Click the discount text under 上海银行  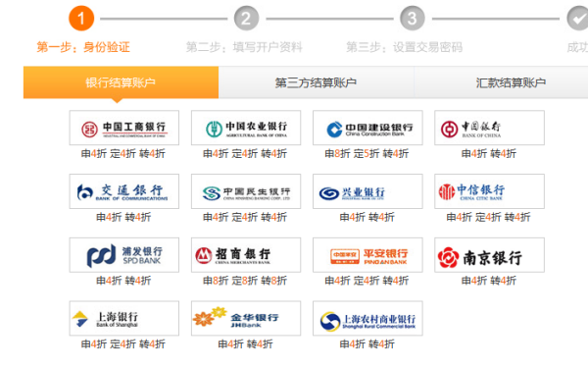123,343
